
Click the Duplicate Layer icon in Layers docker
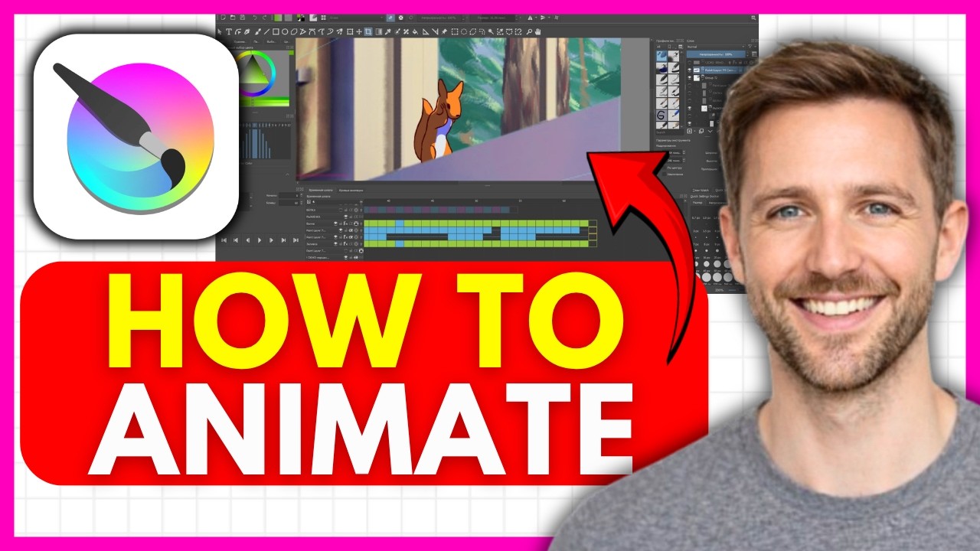[701, 131]
